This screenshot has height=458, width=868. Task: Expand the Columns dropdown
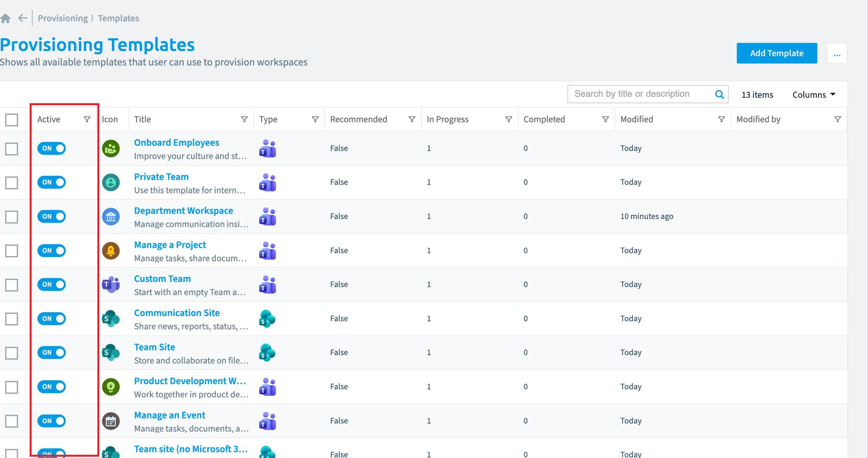[x=814, y=95]
